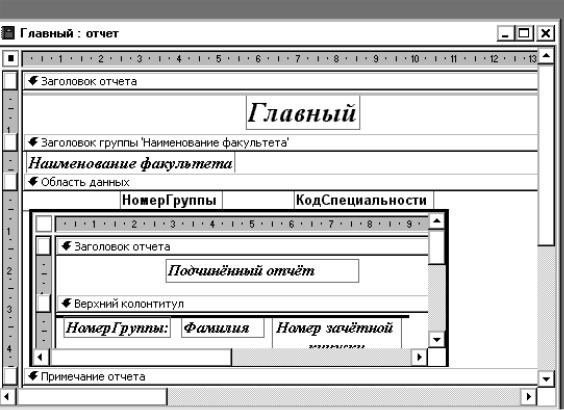Click the subreport horizontal ruler
This screenshot has height=410, width=564.
[x=242, y=224]
